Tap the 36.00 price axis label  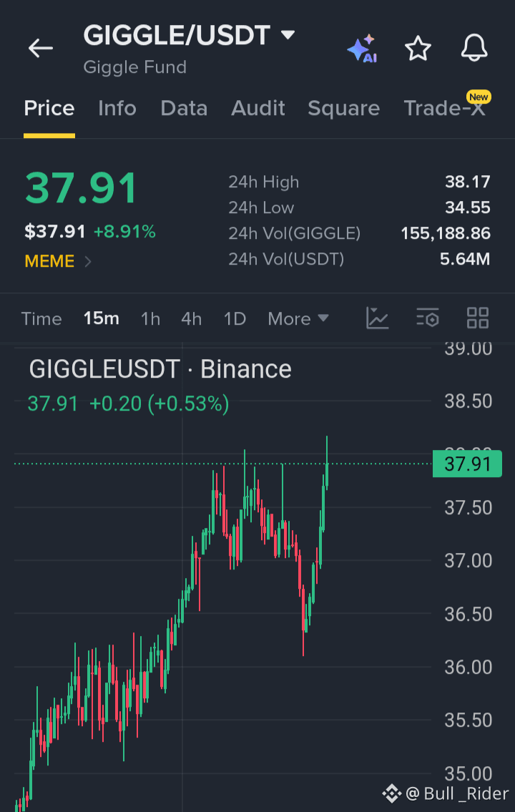(x=469, y=667)
